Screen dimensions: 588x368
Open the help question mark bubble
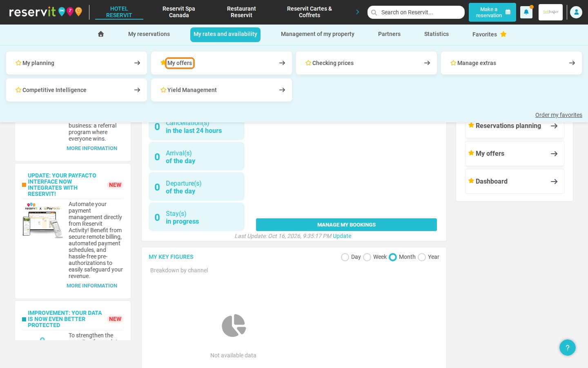click(567, 348)
